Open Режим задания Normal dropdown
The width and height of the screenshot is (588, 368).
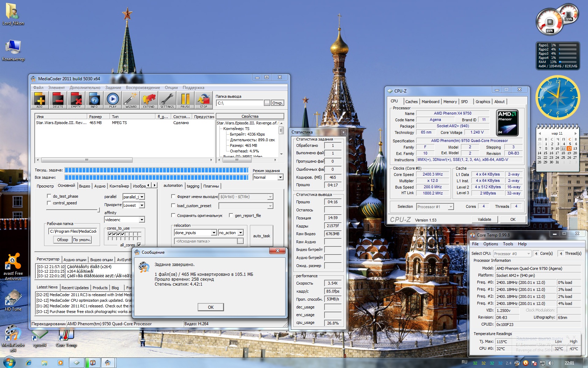pyautogui.click(x=280, y=177)
